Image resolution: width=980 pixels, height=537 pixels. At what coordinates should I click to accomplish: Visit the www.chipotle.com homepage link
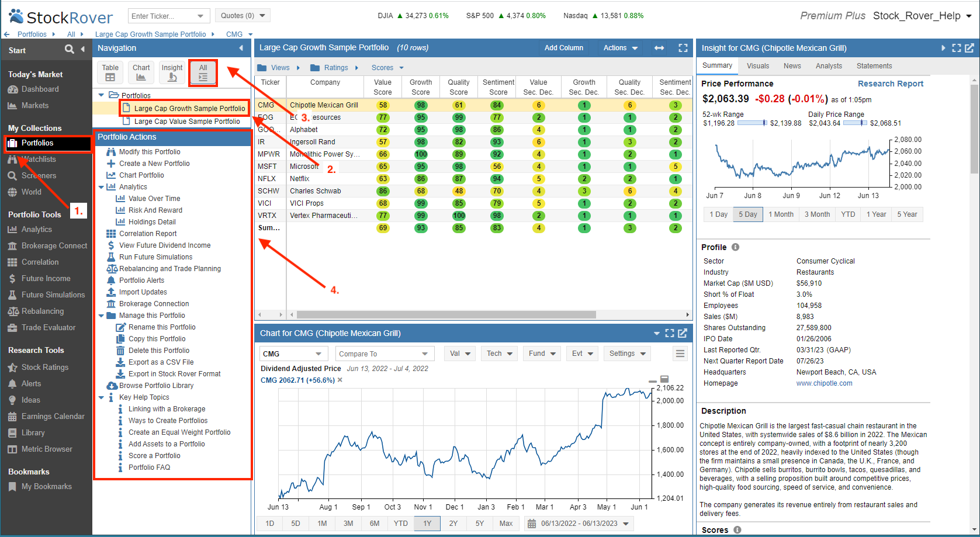coord(824,383)
